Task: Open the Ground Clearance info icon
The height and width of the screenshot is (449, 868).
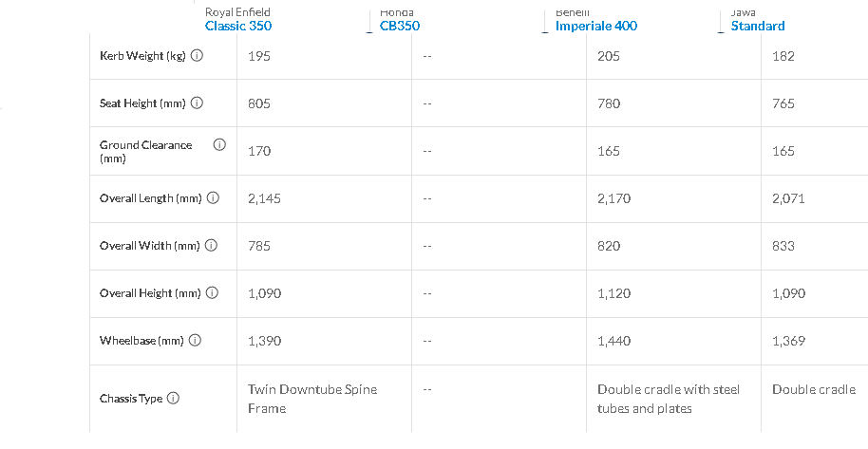Action: (219, 145)
